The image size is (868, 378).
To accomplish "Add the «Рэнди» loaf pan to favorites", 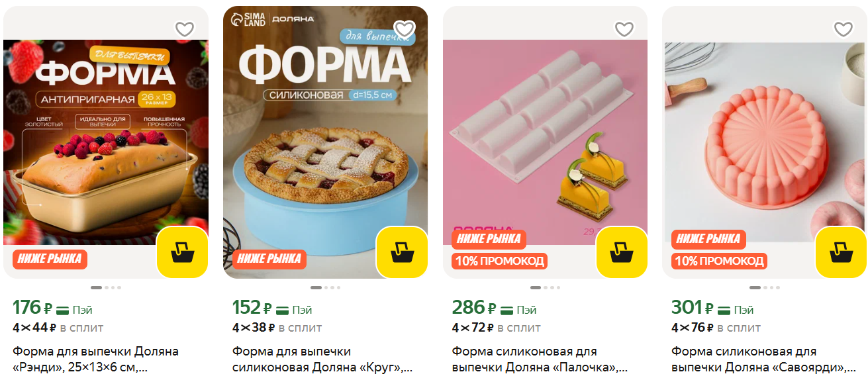I will click(x=185, y=29).
